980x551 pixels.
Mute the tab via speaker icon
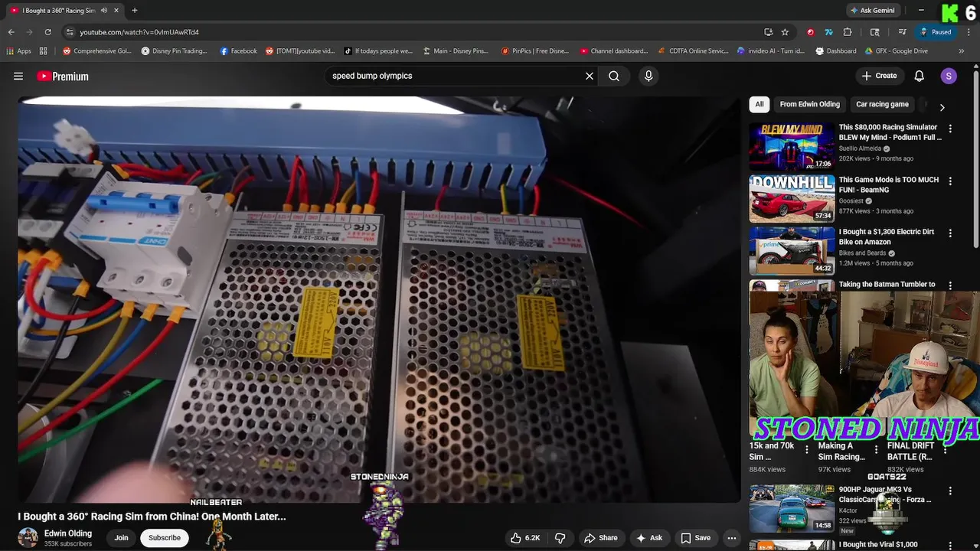pos(104,10)
